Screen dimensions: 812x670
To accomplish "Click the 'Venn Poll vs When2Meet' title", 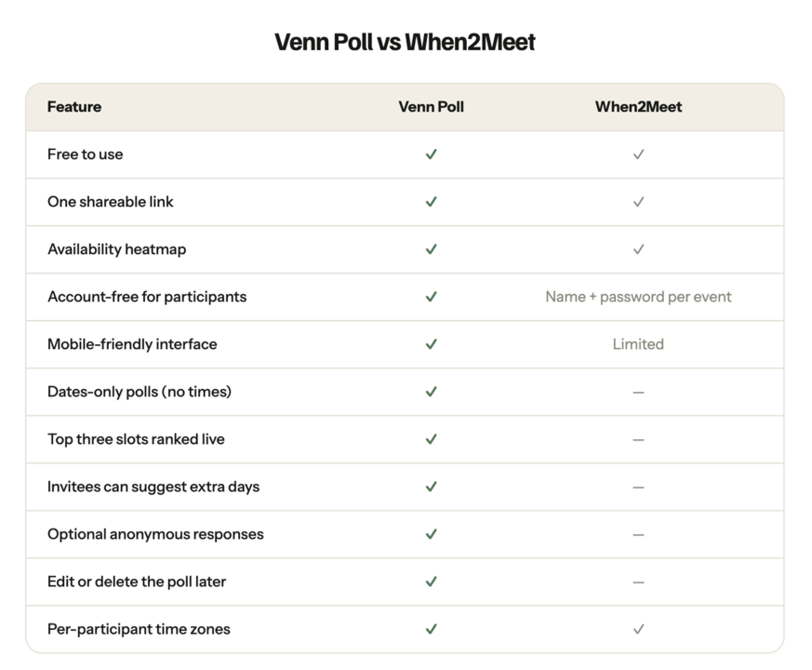I will coord(405,42).
